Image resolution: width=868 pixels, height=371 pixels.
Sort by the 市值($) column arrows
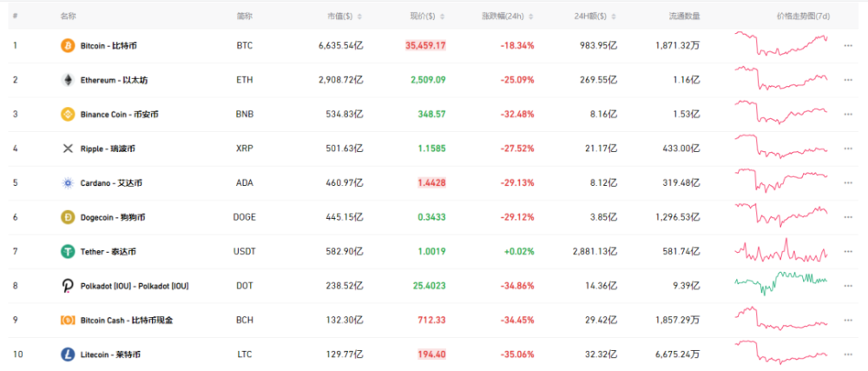click(x=360, y=17)
